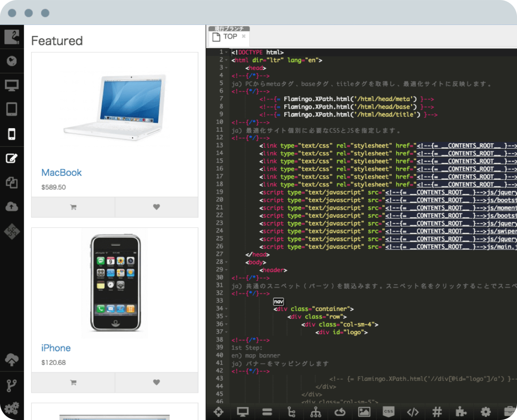The image size is (517, 420).
Task: Add iPhone to wish list heart
Action: [157, 383]
